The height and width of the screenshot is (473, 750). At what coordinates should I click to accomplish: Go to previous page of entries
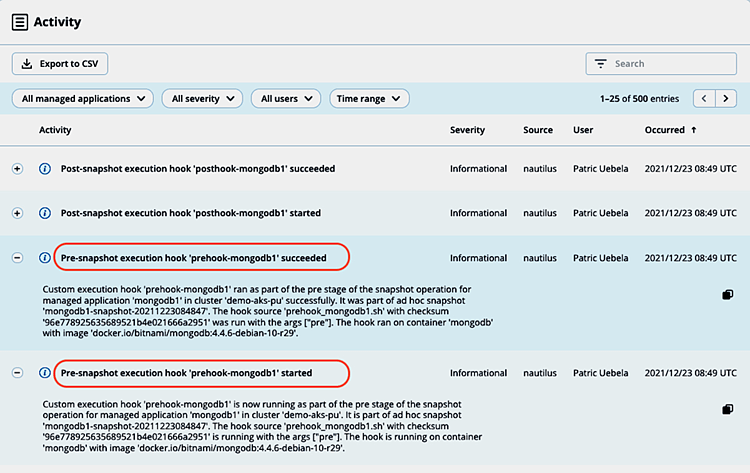coord(705,99)
